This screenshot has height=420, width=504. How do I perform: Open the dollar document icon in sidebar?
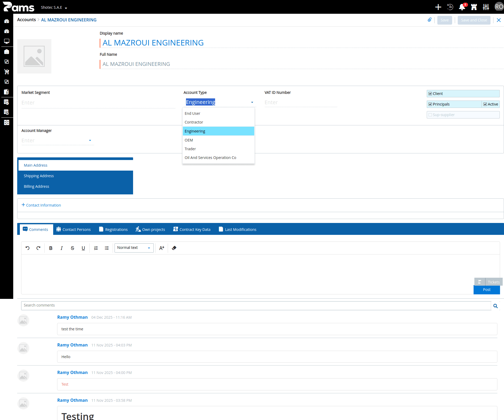pyautogui.click(x=7, y=92)
